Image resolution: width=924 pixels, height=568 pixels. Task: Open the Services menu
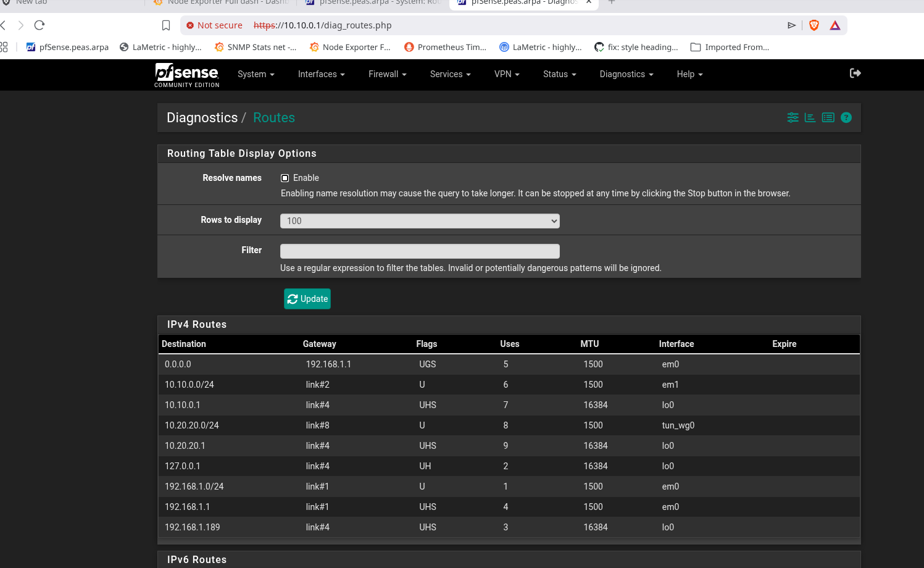click(x=451, y=74)
